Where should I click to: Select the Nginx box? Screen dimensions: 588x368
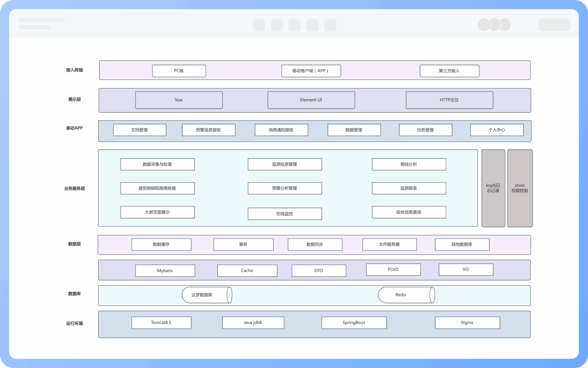(x=467, y=323)
